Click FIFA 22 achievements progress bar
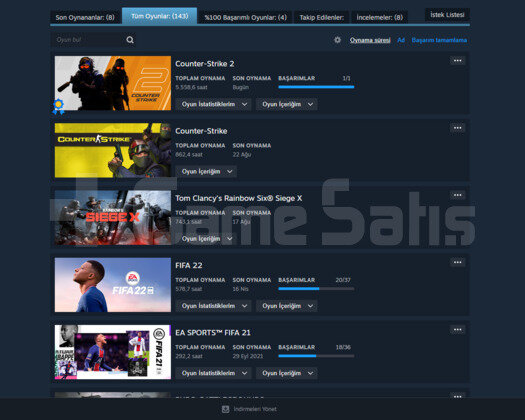 click(x=316, y=289)
